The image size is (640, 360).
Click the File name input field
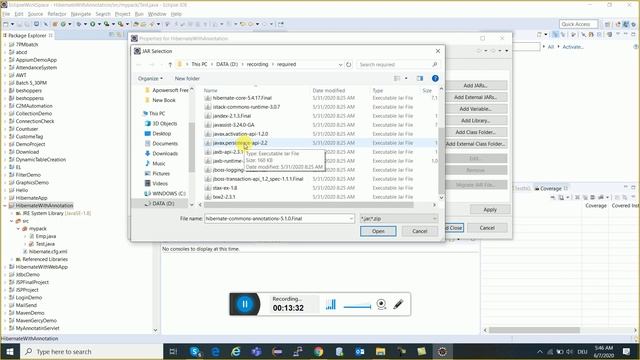click(279, 219)
